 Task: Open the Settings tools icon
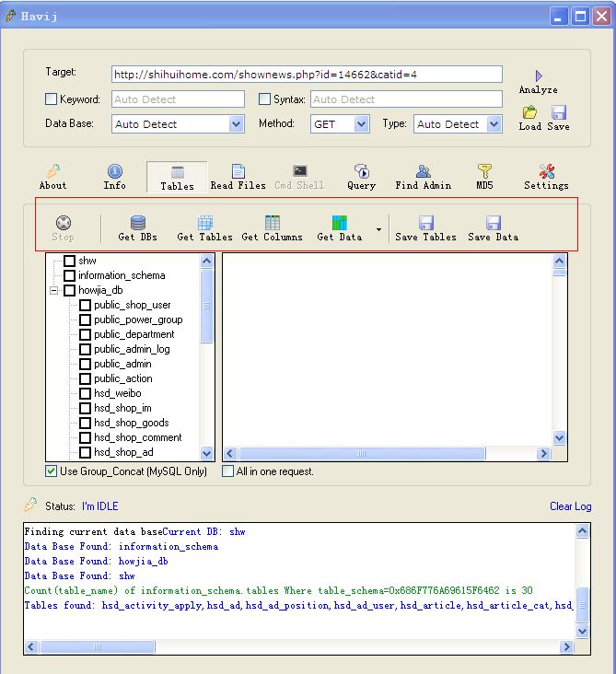click(546, 171)
